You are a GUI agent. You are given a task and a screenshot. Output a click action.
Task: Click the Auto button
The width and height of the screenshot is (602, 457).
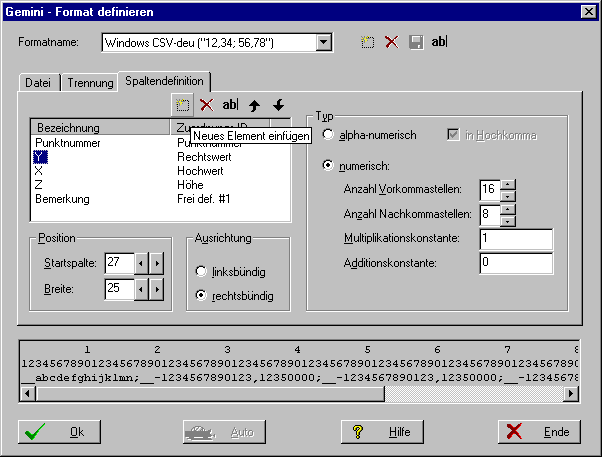click(224, 432)
